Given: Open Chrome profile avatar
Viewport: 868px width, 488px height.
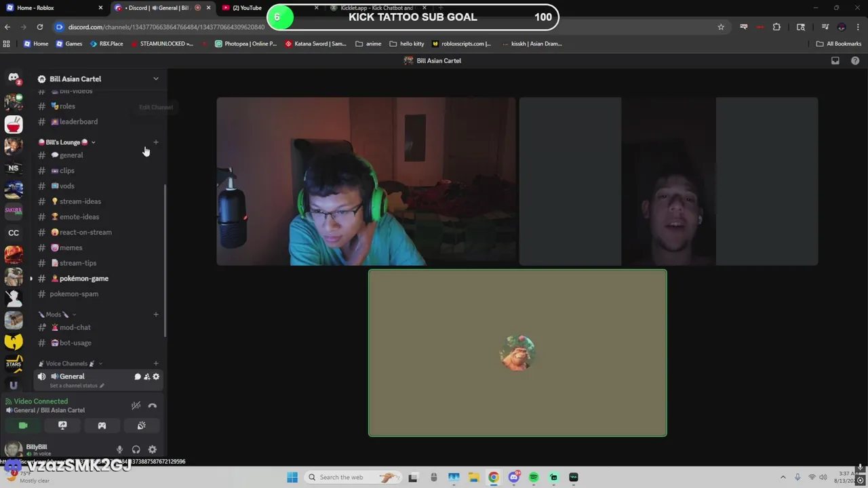Looking at the screenshot, I should pyautogui.click(x=842, y=27).
